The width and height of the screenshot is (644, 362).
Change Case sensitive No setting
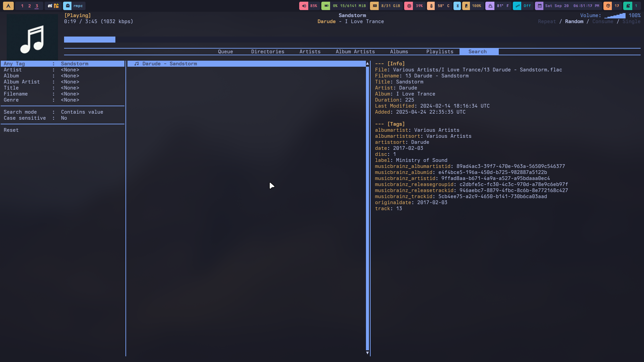(64, 118)
